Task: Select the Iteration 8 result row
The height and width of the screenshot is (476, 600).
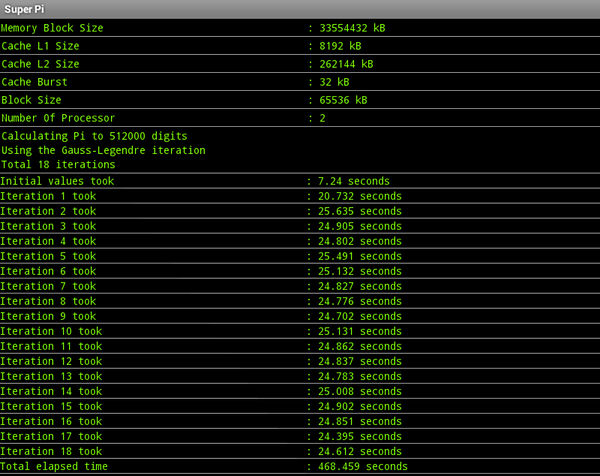Action: 300,301
